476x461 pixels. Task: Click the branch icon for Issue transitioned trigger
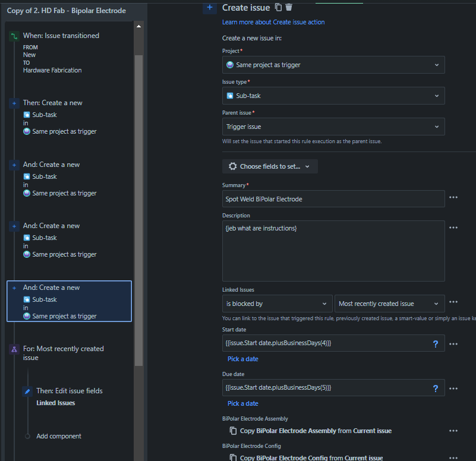pos(14,37)
